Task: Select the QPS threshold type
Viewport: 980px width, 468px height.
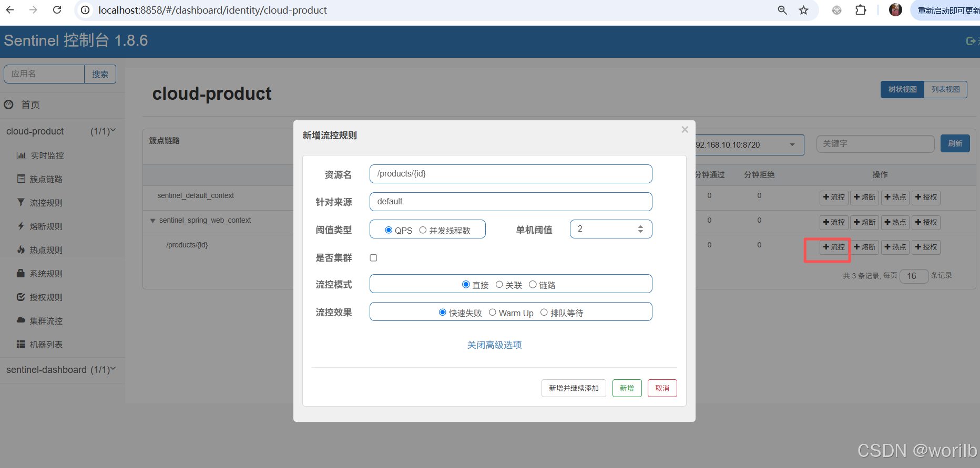Action: click(x=389, y=230)
